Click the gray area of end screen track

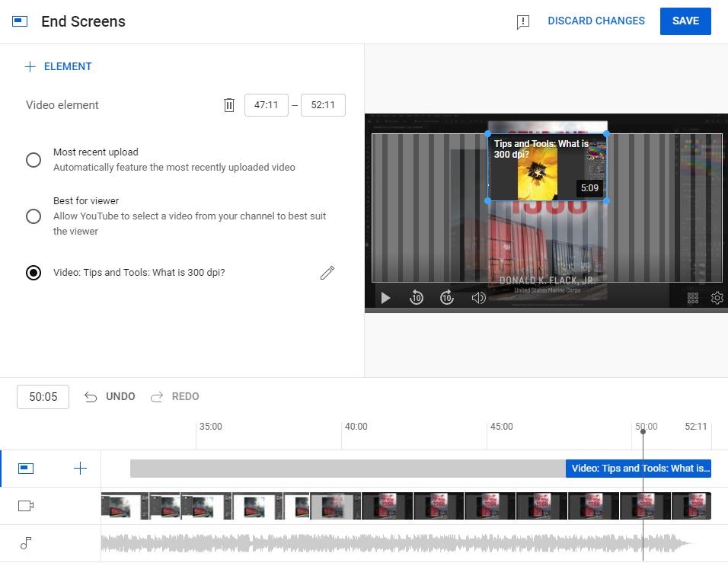[x=348, y=469]
